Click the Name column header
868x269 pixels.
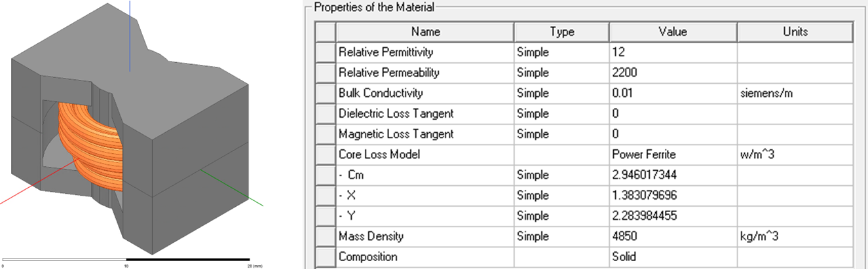tap(425, 31)
